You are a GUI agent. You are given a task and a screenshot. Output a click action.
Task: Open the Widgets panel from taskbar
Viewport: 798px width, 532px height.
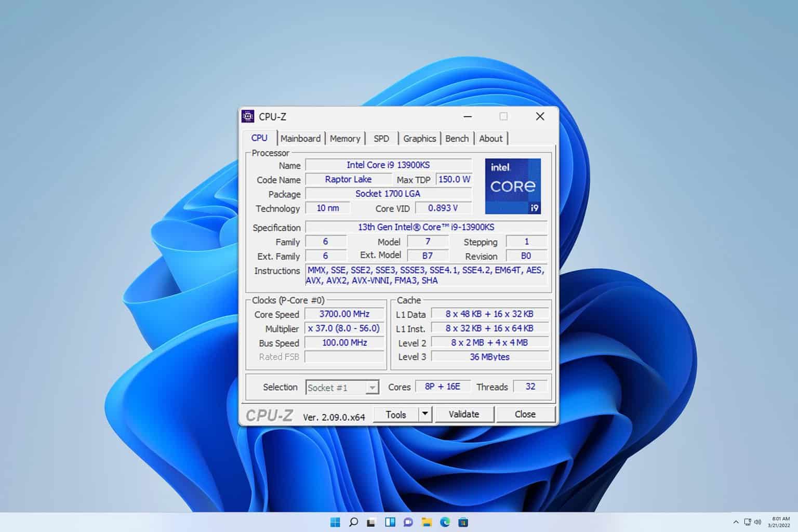tap(390, 522)
